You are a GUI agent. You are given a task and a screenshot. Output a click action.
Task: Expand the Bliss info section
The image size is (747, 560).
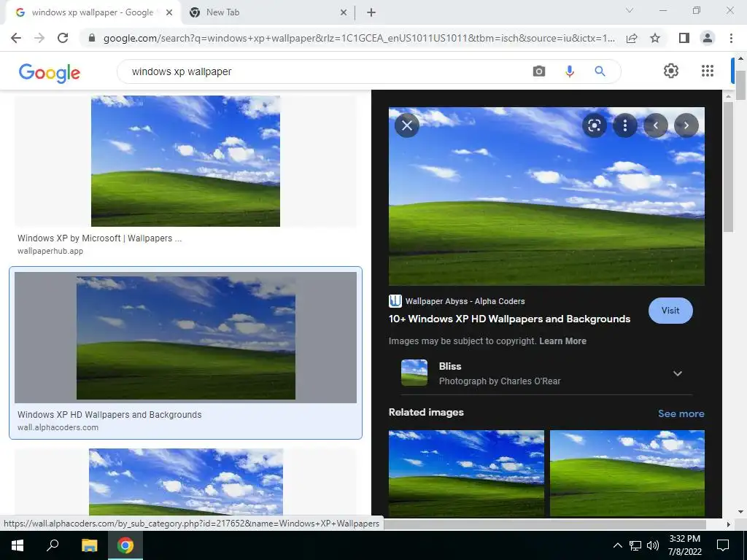pyautogui.click(x=677, y=373)
